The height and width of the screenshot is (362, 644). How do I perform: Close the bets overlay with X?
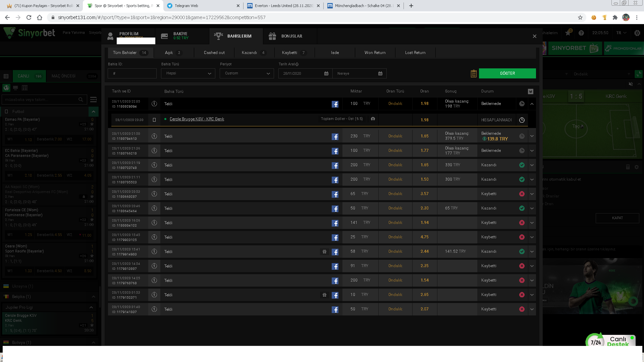(535, 36)
